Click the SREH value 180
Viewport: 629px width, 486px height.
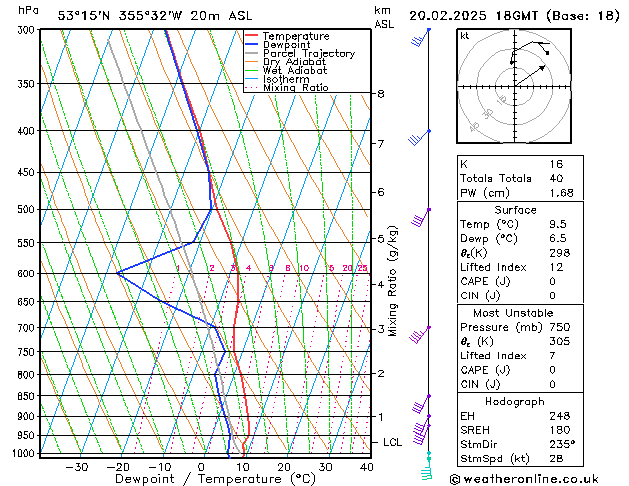[560, 430]
